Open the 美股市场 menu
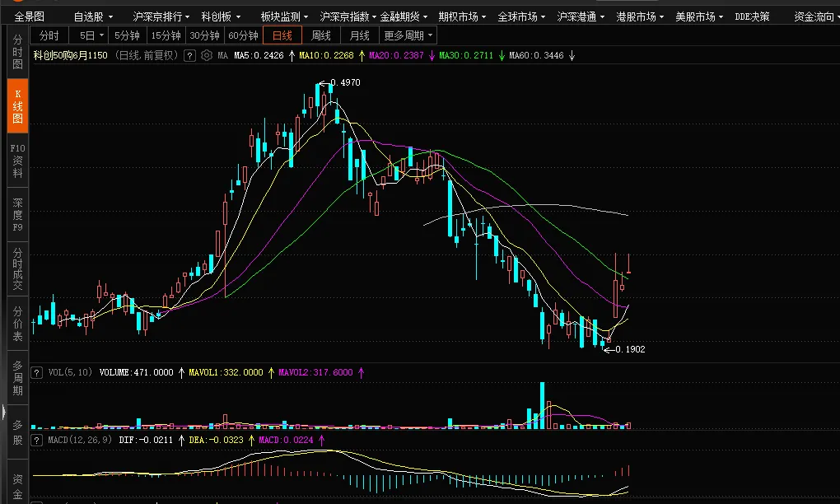The height and width of the screenshot is (504, 840). click(x=699, y=16)
